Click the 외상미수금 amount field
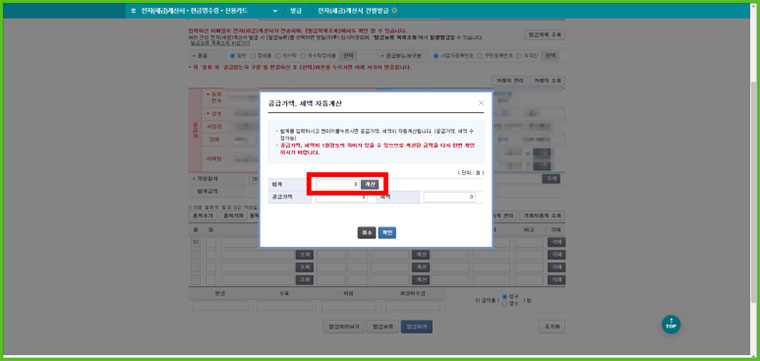760x361 pixels. tap(413, 306)
